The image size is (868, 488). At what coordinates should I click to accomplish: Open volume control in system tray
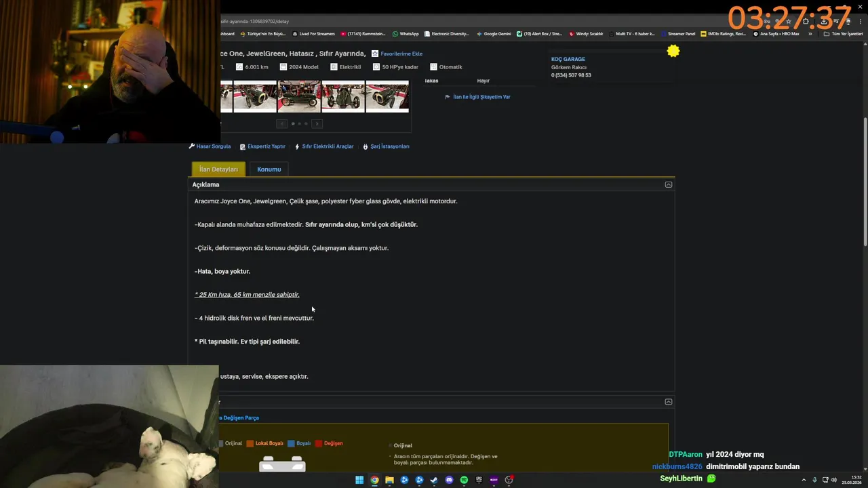tap(833, 480)
